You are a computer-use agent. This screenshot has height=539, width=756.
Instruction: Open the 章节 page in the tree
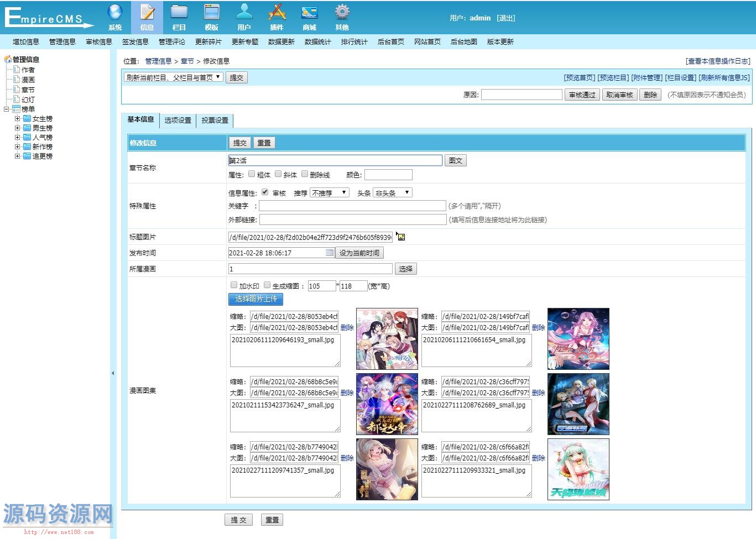click(x=28, y=90)
